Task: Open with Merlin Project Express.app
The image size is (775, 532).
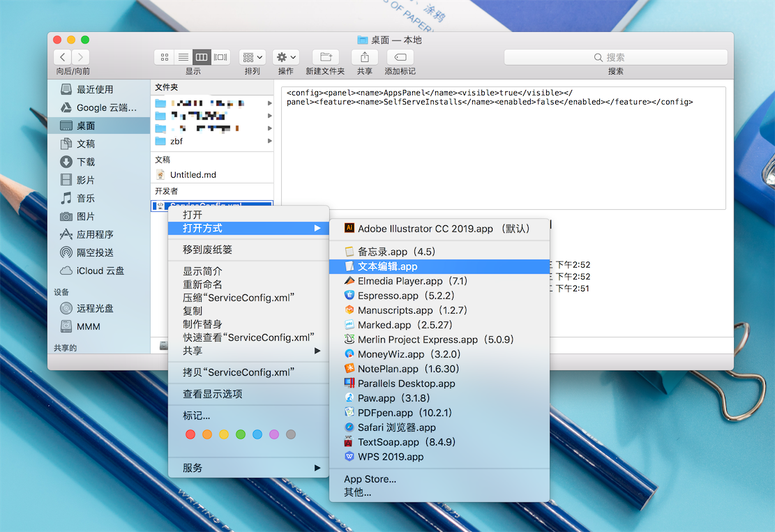Action: [x=439, y=340]
